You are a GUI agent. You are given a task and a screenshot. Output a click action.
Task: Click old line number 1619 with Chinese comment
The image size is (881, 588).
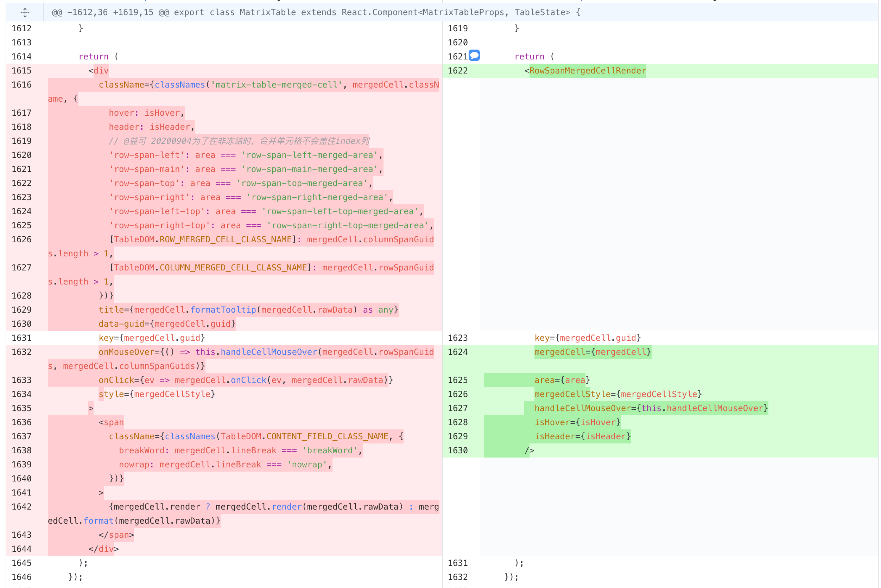[x=22, y=141]
